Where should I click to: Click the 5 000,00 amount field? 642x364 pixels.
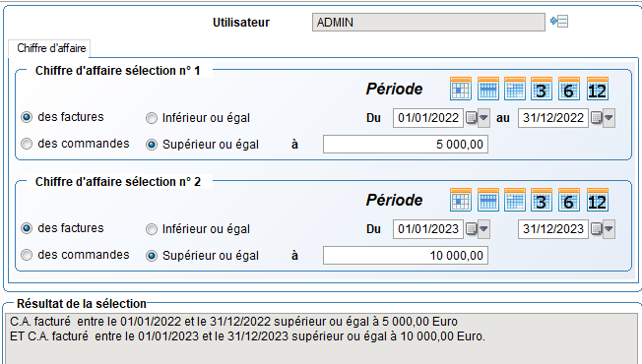(406, 145)
